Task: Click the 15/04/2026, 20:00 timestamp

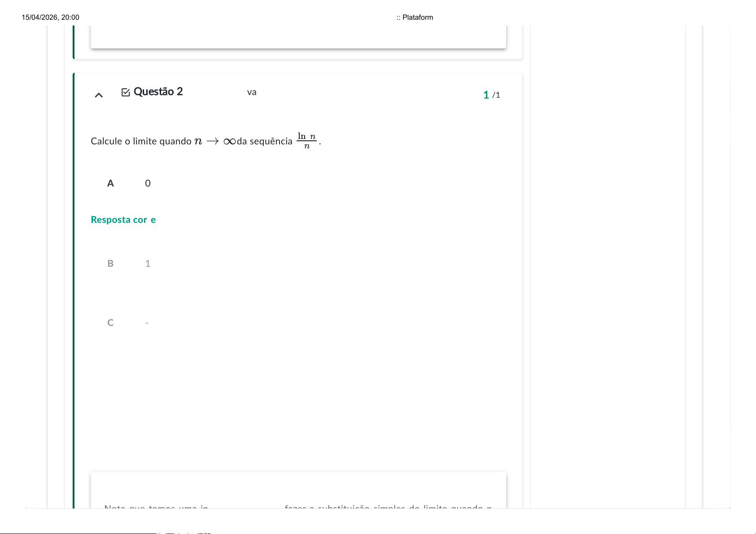Action: (x=50, y=17)
